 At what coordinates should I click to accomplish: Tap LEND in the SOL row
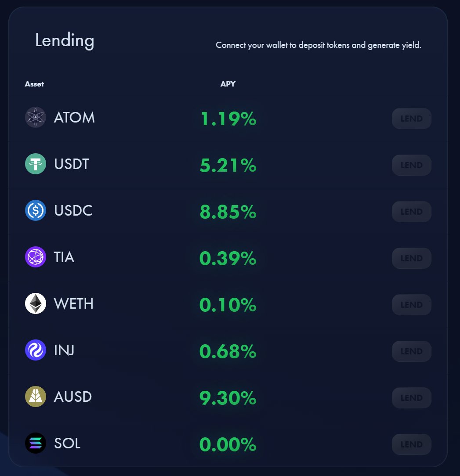[x=411, y=444]
